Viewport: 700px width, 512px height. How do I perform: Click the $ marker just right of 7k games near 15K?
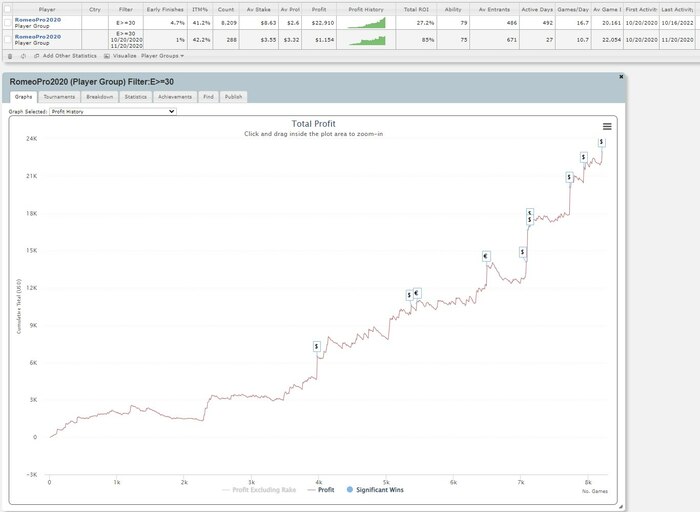point(522,252)
